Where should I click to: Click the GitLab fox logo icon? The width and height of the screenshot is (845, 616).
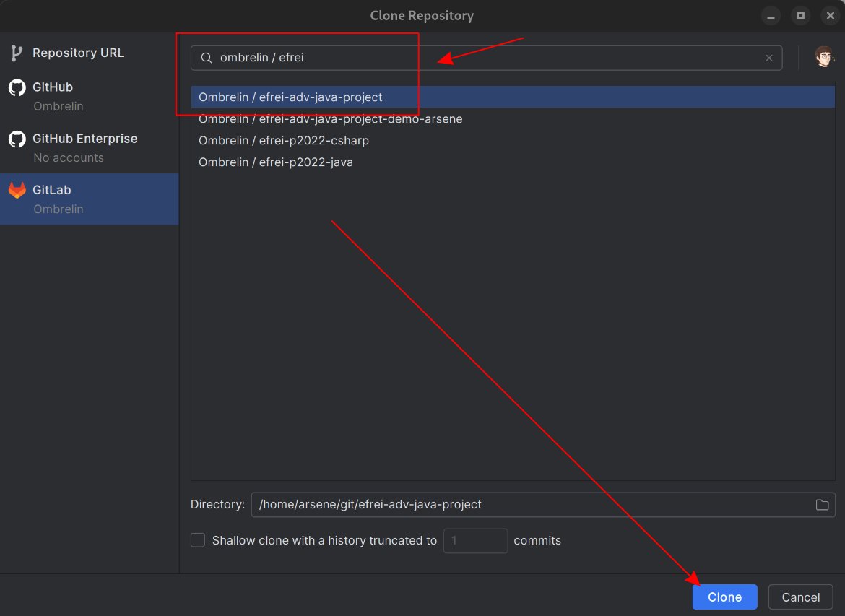tap(17, 190)
